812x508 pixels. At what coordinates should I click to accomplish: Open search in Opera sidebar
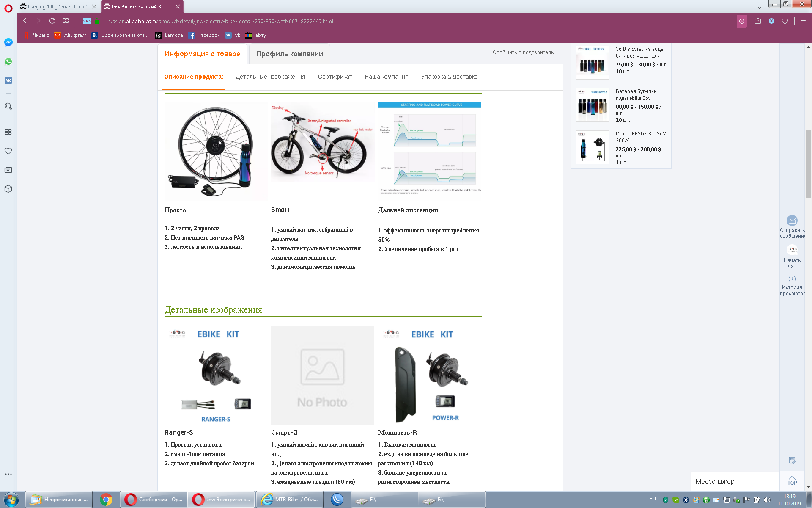[8, 106]
